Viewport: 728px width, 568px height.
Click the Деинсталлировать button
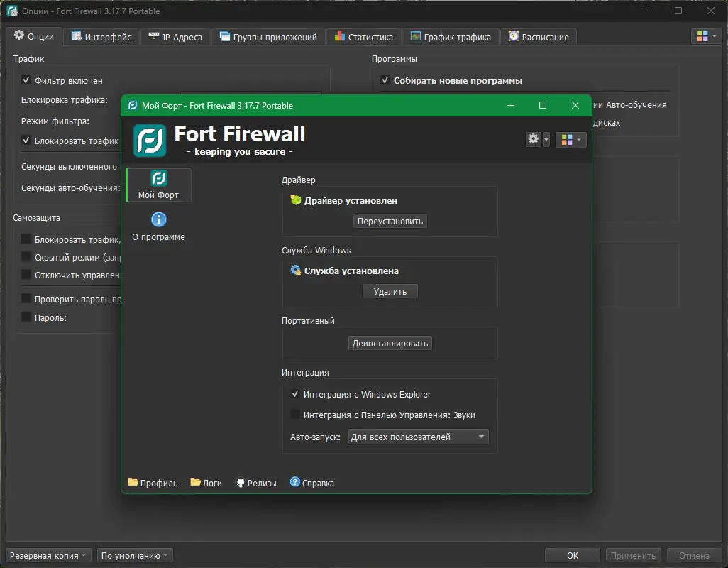[x=390, y=343]
